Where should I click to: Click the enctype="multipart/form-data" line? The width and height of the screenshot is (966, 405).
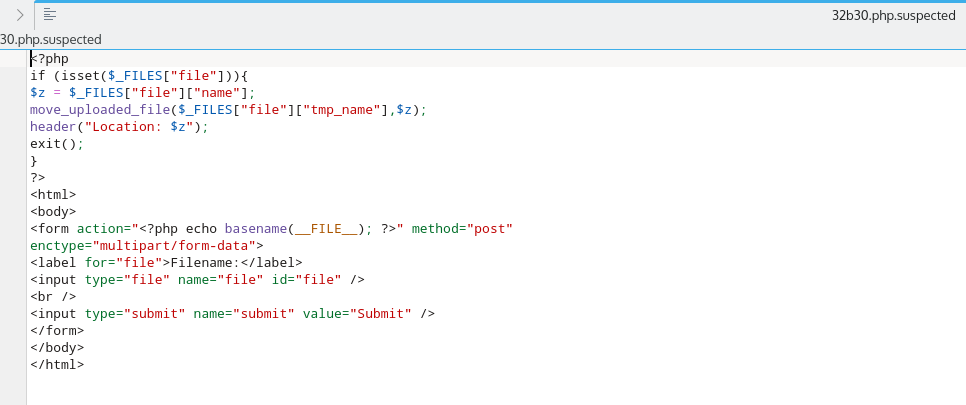coord(147,245)
